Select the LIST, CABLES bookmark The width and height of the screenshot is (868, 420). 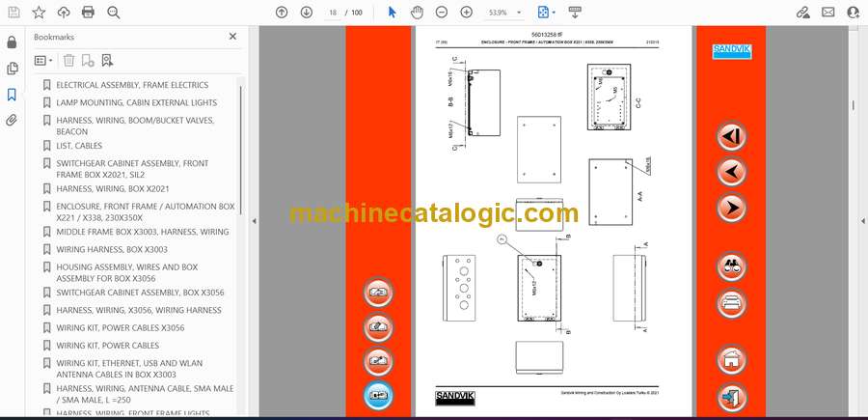[x=79, y=146]
